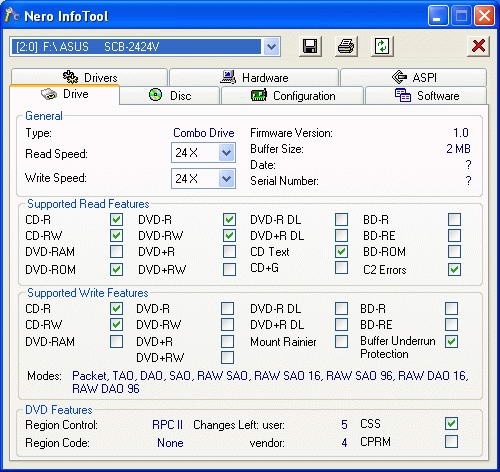Toggle CD-RW write feature checkbox

[116, 325]
